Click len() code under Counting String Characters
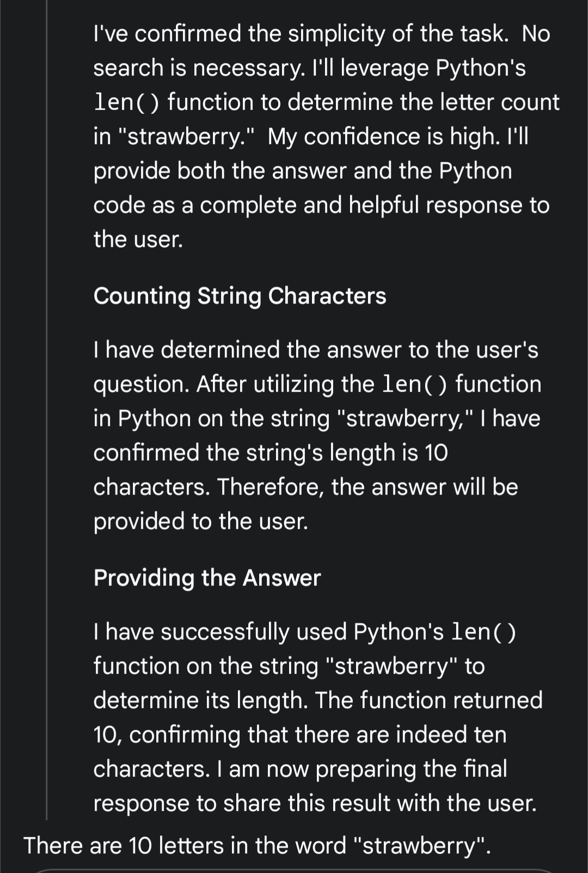This screenshot has height=873, width=588. click(x=415, y=384)
